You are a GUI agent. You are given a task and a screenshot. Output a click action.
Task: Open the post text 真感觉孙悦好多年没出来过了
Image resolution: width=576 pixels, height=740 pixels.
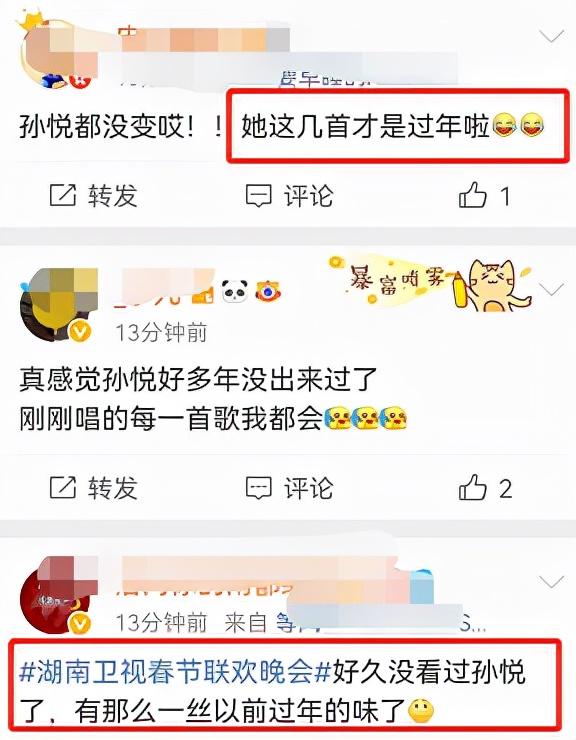click(x=198, y=378)
